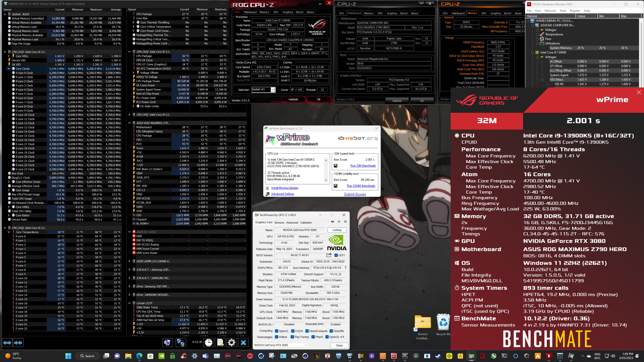Click HWiNFO networked computers icon
The image size is (644, 362).
pos(180,342)
